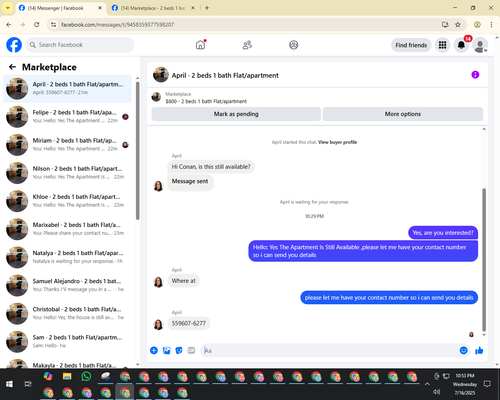Open the circular profile icon next to the Friends icon
Screen dimensions: 500x400
[x=294, y=45]
